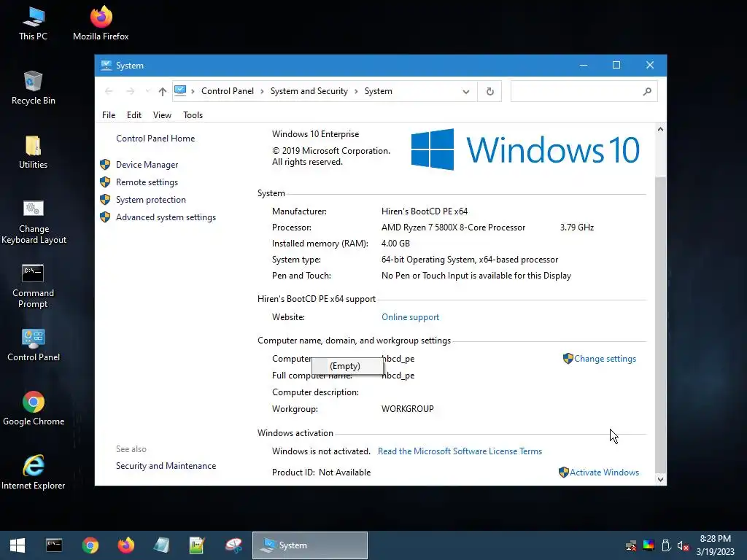This screenshot has height=560, width=747.
Task: Open System protection link
Action: coord(150,200)
